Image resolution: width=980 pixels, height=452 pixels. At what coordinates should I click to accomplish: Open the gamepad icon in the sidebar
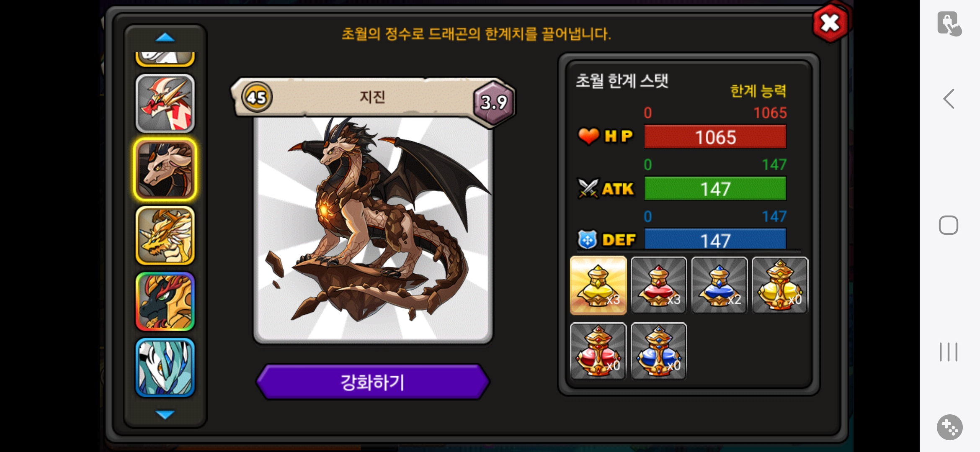coord(949,427)
